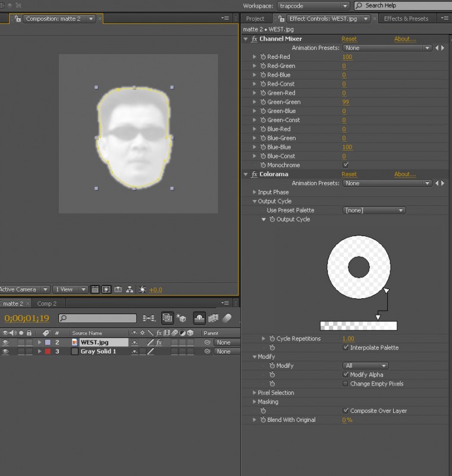
Task: Enable the Change Empty Pixels checkbox
Action: click(346, 384)
